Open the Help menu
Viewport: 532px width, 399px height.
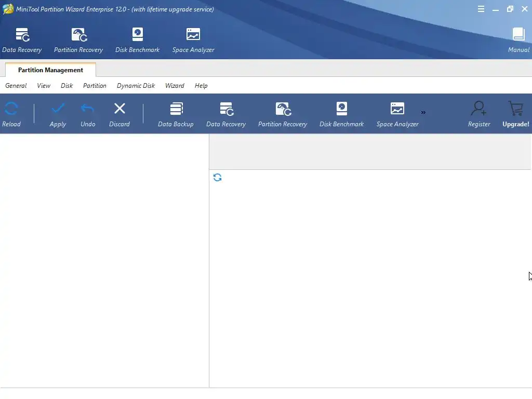tap(201, 86)
